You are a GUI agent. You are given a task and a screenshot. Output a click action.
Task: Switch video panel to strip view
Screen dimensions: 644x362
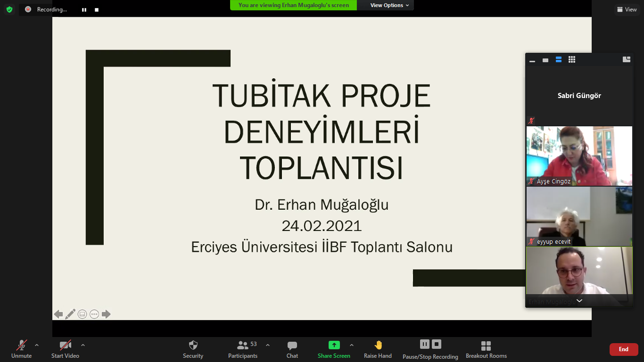coord(559,59)
